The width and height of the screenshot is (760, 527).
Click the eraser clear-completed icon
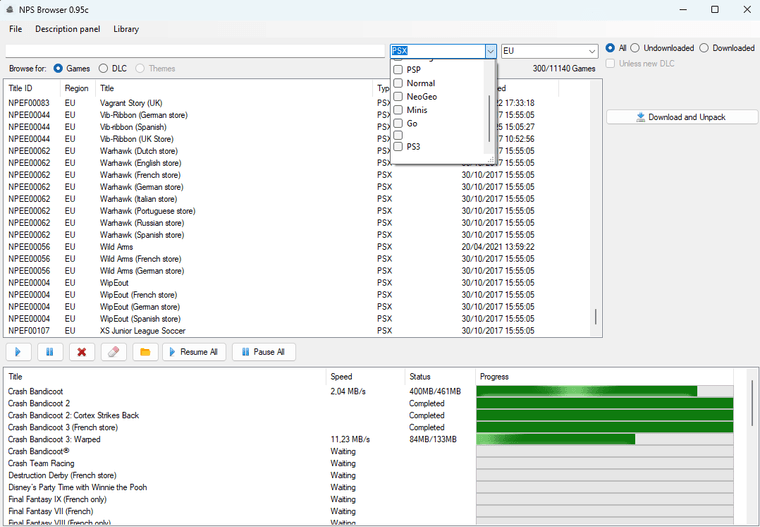tap(114, 352)
